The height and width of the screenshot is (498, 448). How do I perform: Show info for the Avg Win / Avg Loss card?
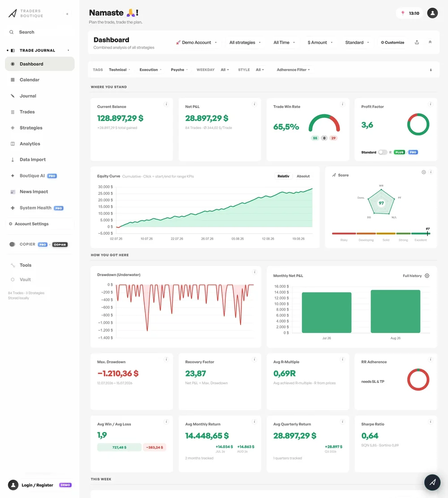click(x=166, y=422)
